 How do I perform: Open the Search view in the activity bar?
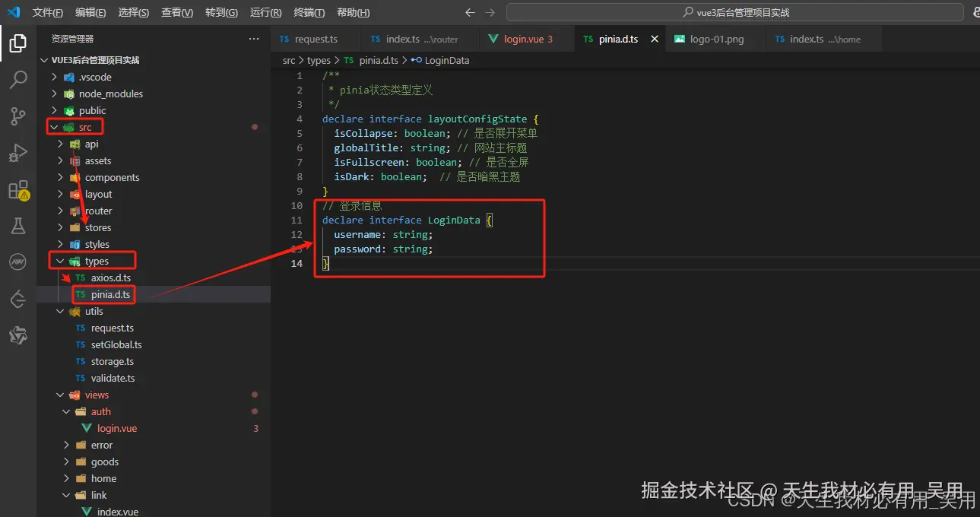18,79
